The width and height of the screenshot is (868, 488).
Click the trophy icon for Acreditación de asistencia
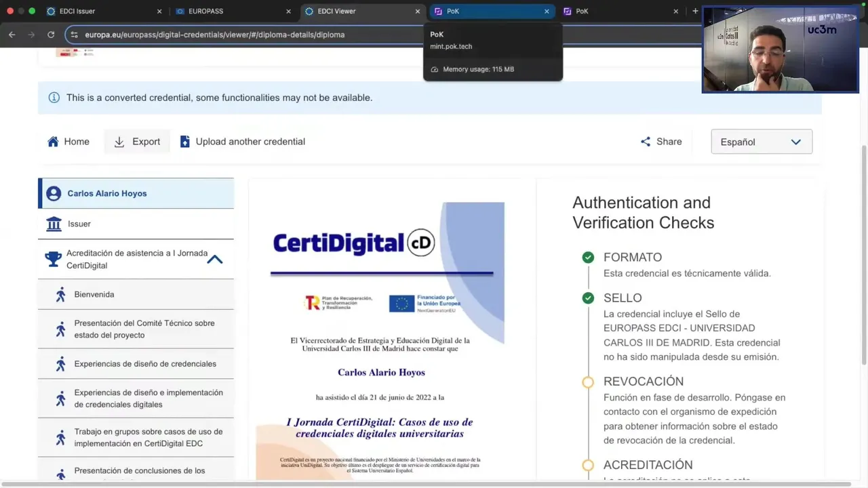(x=53, y=259)
